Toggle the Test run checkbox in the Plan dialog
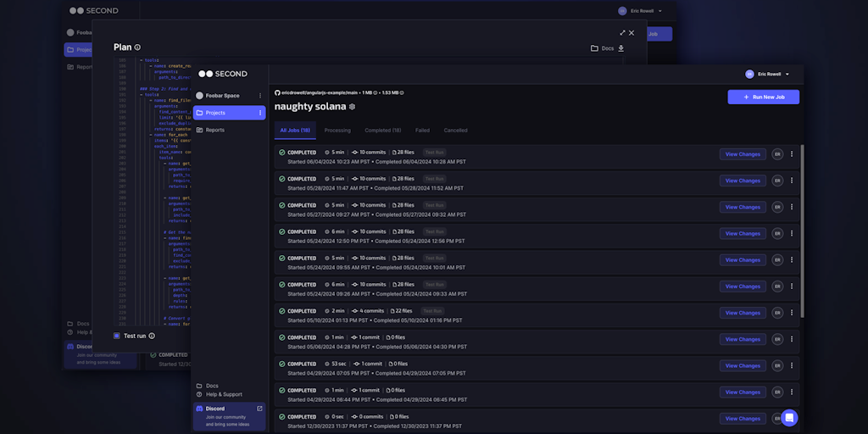The width and height of the screenshot is (868, 434). [x=117, y=336]
